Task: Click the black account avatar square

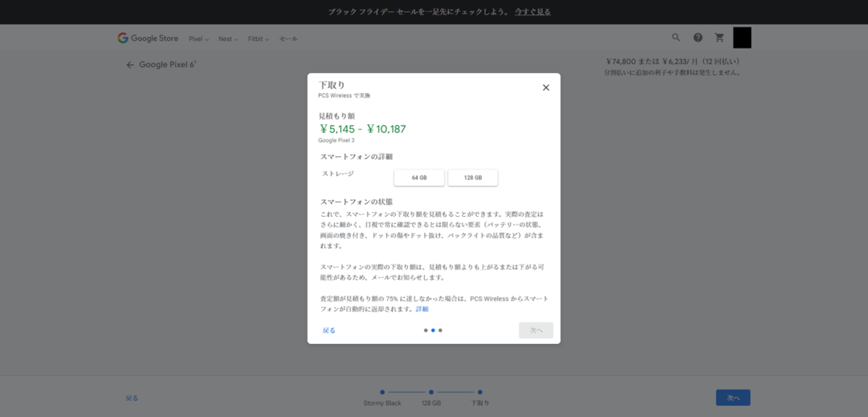Action: tap(742, 38)
